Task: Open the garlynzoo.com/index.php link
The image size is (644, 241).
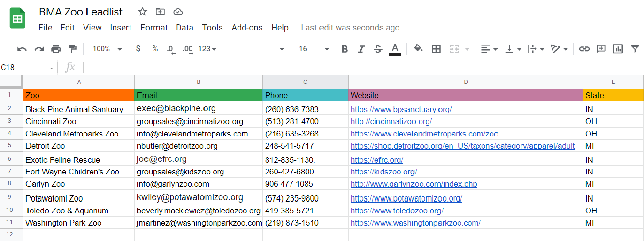Action: (414, 184)
